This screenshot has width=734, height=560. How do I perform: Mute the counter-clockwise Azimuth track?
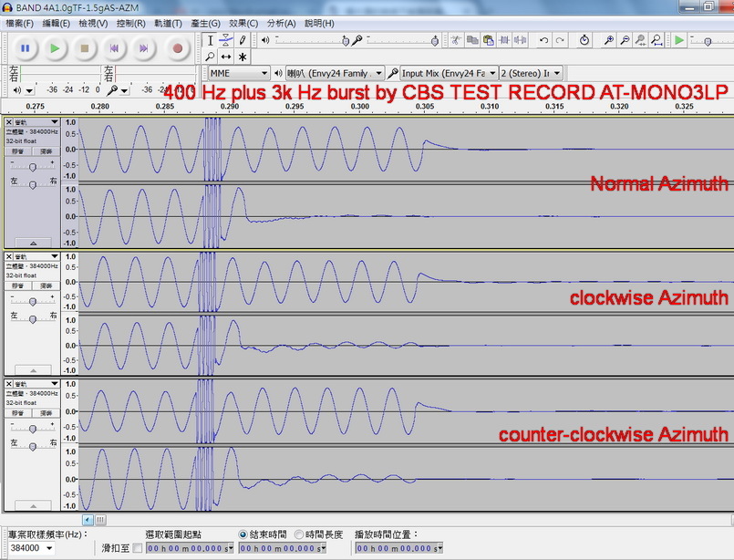pyautogui.click(x=18, y=413)
